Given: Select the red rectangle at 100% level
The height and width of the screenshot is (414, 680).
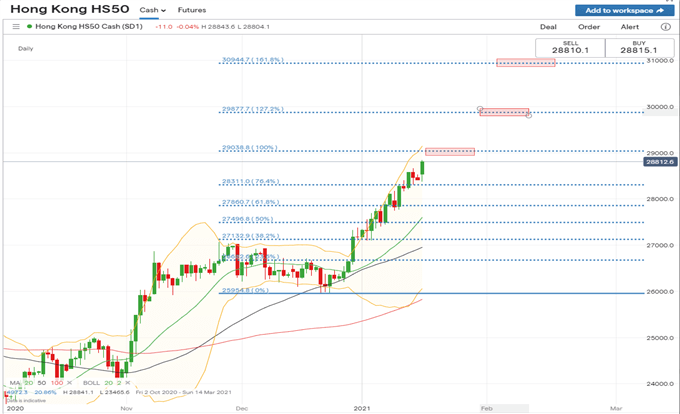Looking at the screenshot, I should (x=450, y=151).
